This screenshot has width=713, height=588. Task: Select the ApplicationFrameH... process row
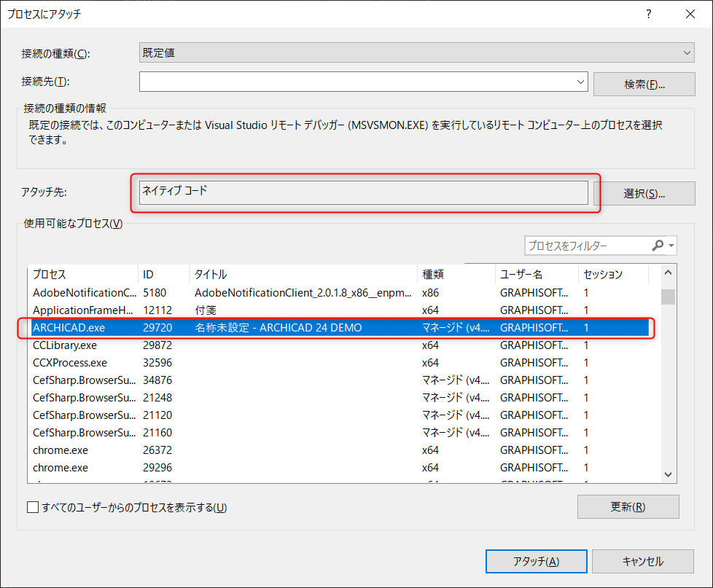coord(339,310)
